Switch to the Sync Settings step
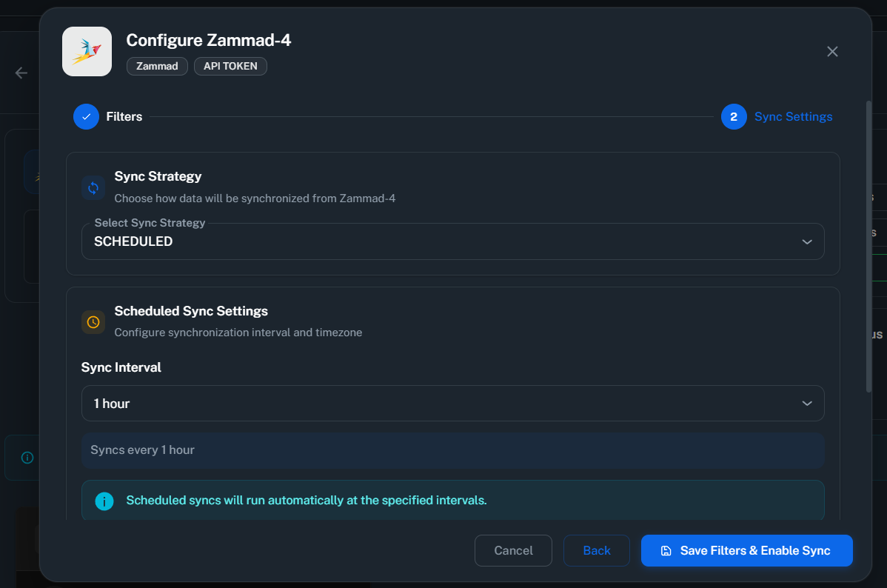 pos(793,116)
